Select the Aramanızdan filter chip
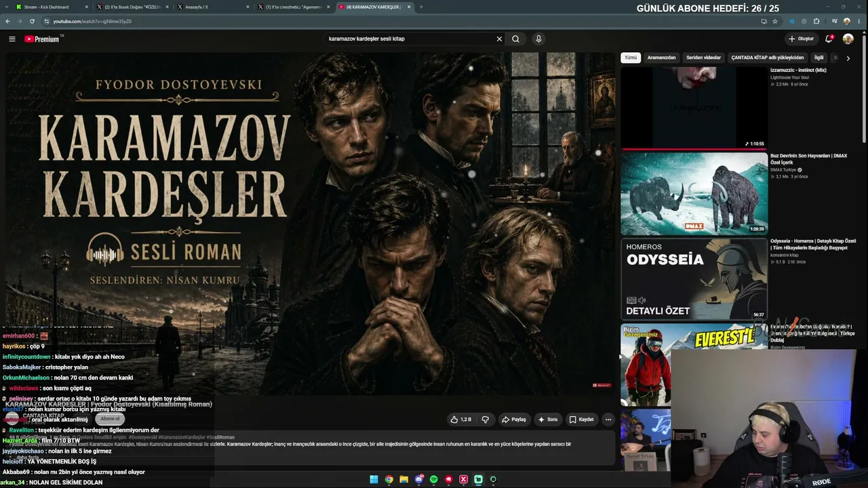868x488 pixels. [661, 58]
